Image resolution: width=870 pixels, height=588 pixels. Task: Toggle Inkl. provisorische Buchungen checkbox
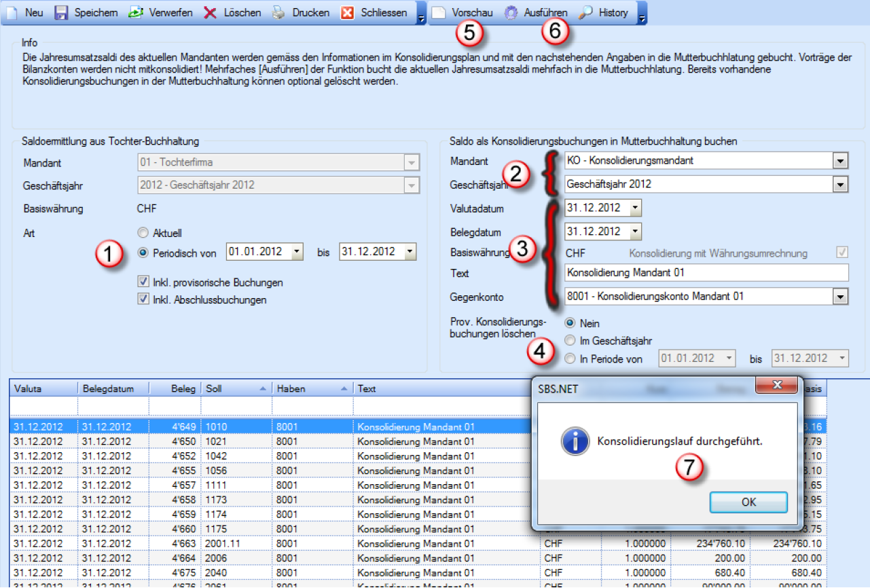tap(143, 282)
